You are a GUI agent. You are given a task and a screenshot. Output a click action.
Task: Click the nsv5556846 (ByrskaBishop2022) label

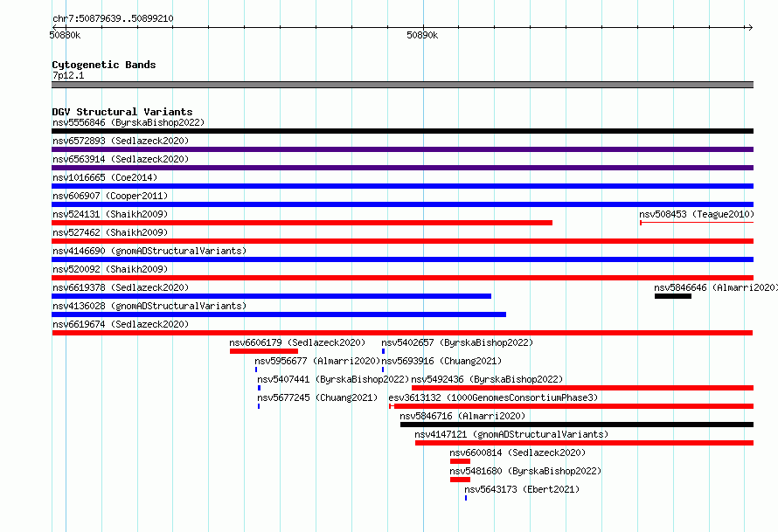[129, 122]
